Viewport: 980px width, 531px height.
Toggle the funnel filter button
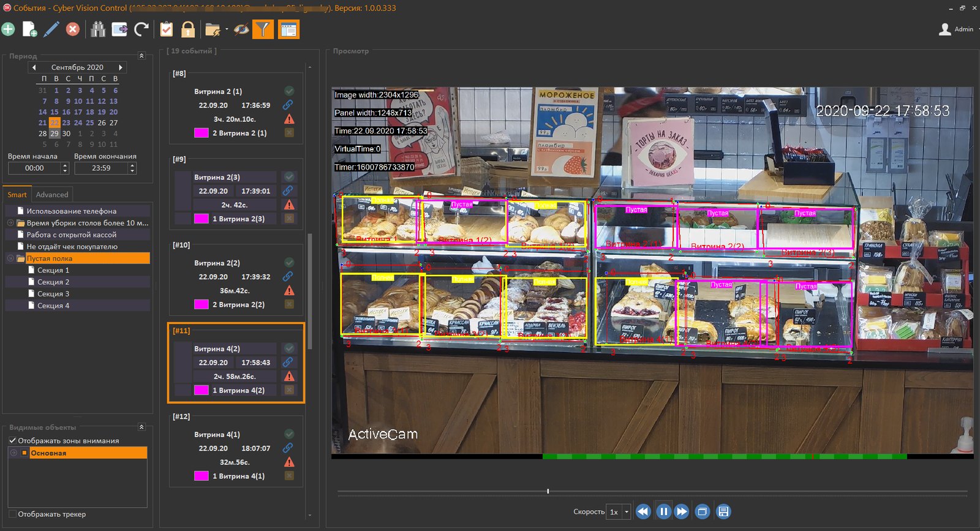click(x=263, y=29)
